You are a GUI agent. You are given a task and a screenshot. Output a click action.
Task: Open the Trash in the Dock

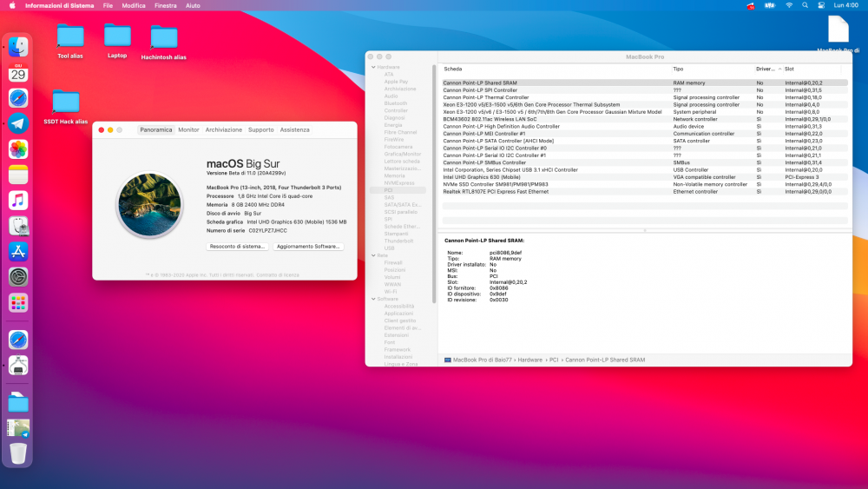[17, 453]
